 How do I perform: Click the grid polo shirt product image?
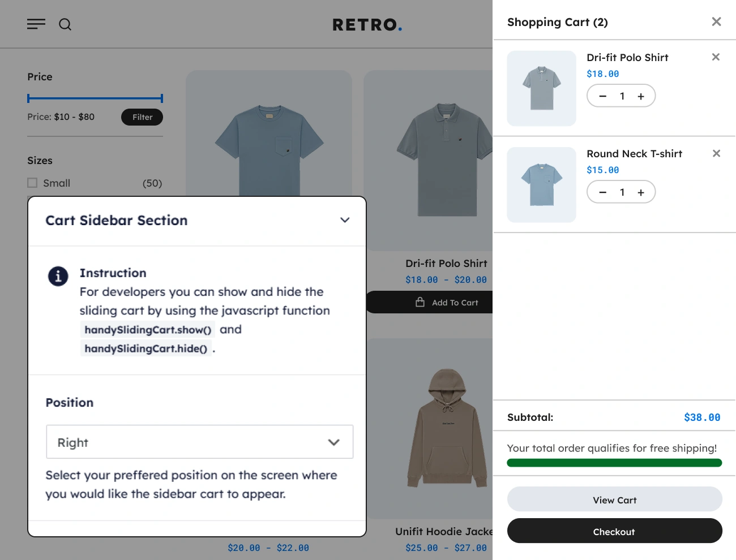point(428,161)
